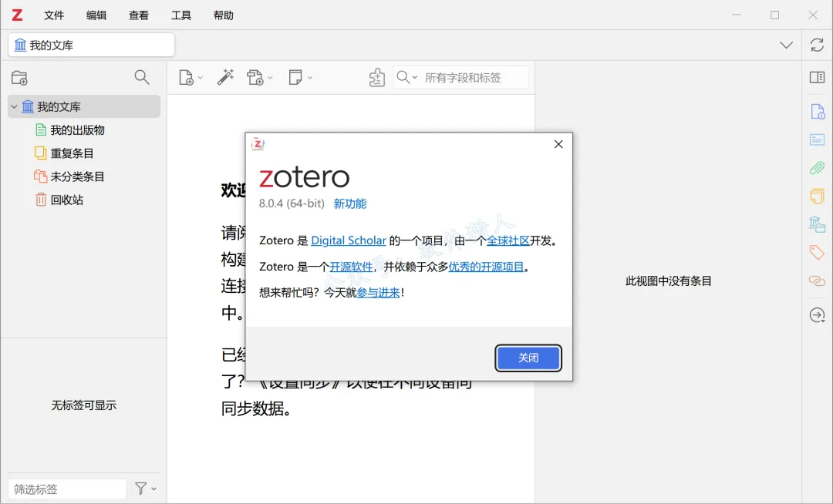The width and height of the screenshot is (833, 504).
Task: Click the New Note icon
Action: (x=295, y=78)
